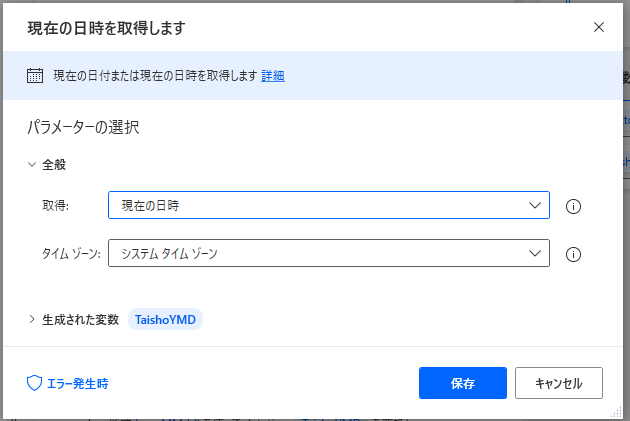Click the エラー発生時 text link

[77, 383]
